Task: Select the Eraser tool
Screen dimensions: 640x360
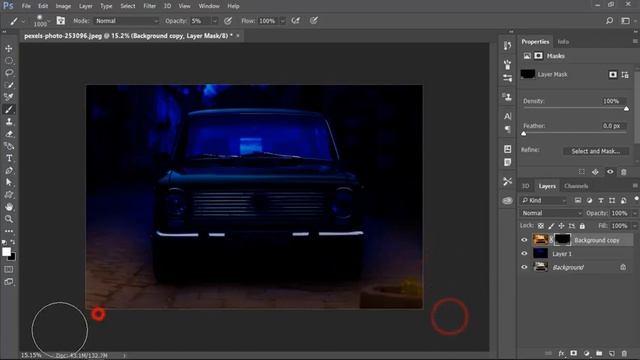Action: [x=9, y=134]
